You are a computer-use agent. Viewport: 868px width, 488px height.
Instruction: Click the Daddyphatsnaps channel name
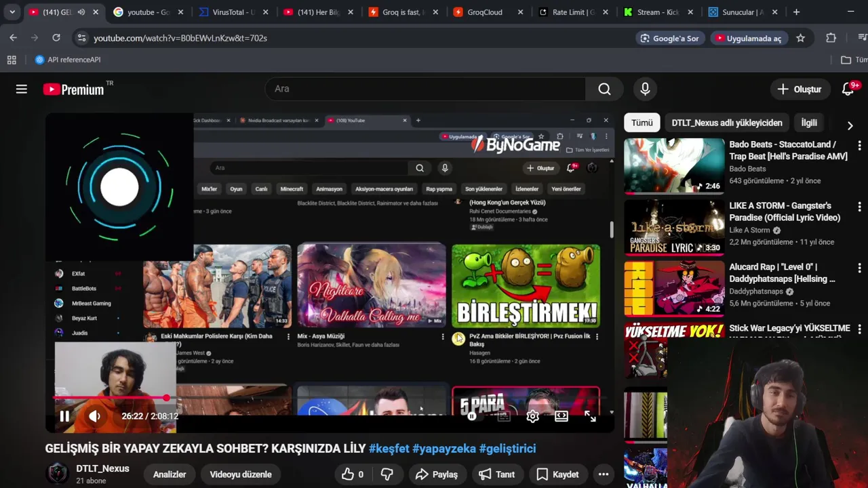point(757,291)
